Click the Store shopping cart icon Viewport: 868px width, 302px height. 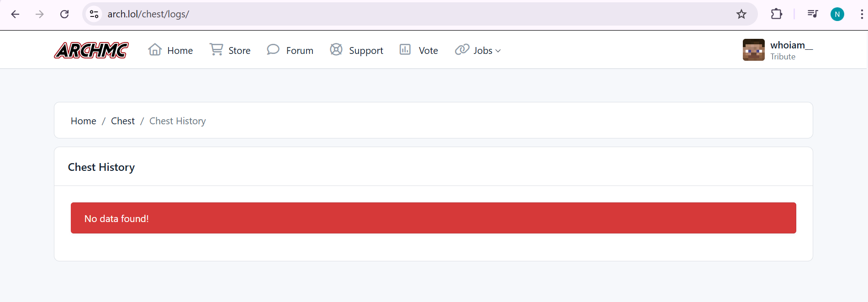[x=216, y=49]
